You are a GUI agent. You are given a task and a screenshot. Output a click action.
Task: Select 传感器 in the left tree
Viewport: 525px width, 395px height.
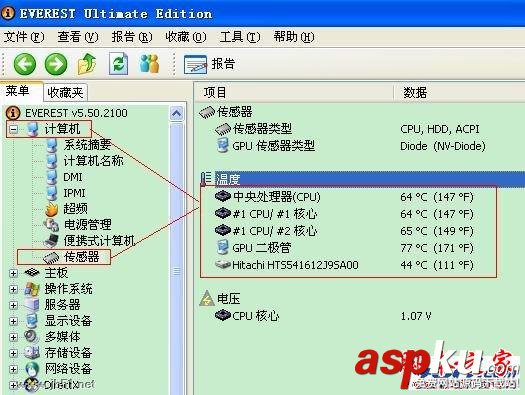tap(82, 257)
